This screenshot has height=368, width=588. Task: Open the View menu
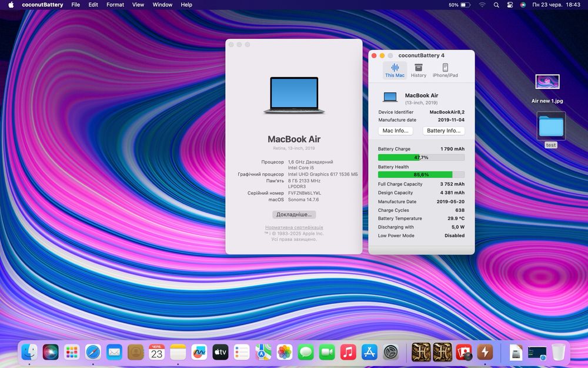pyautogui.click(x=138, y=5)
